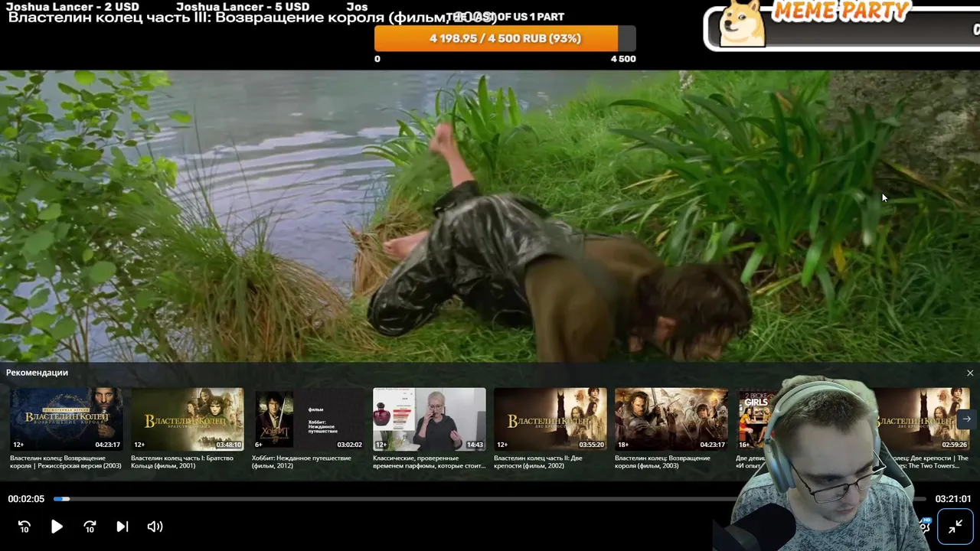
Task: Click title 'Хоббит: Нежданное путешествие (фильм, 2012)'
Action: point(302,461)
